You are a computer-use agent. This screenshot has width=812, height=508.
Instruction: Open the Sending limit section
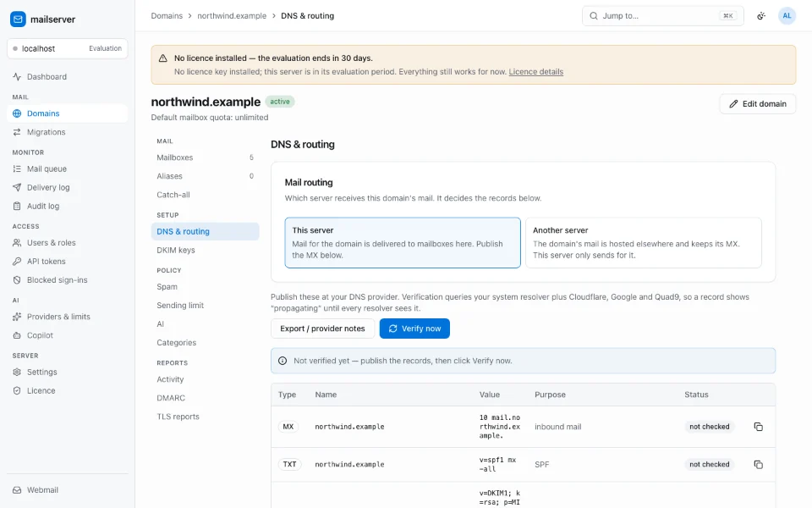point(205,306)
